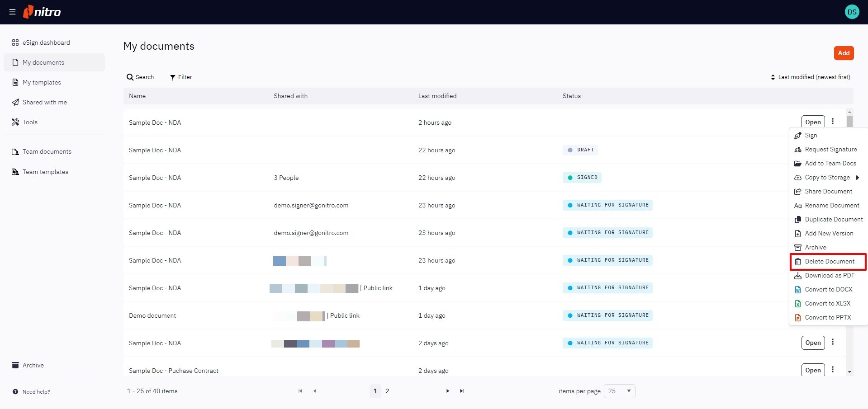The height and width of the screenshot is (409, 868).
Task: Navigate to Team documents in sidebar
Action: tap(47, 152)
